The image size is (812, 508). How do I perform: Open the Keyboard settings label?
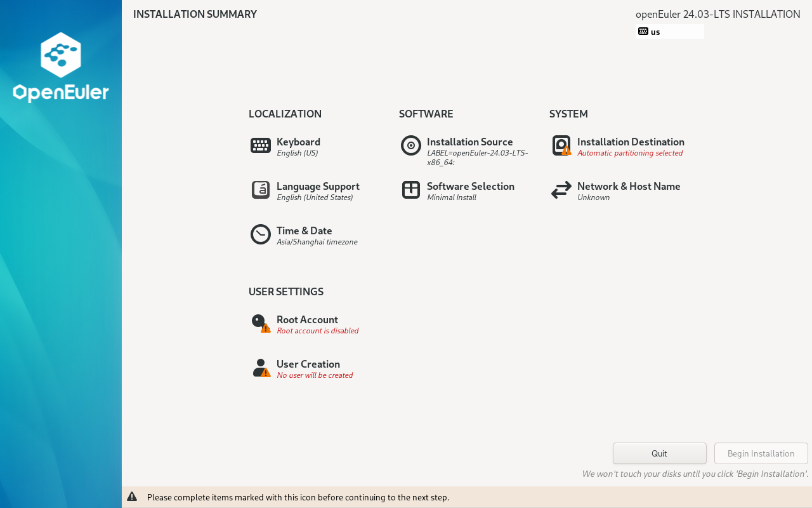tap(298, 142)
